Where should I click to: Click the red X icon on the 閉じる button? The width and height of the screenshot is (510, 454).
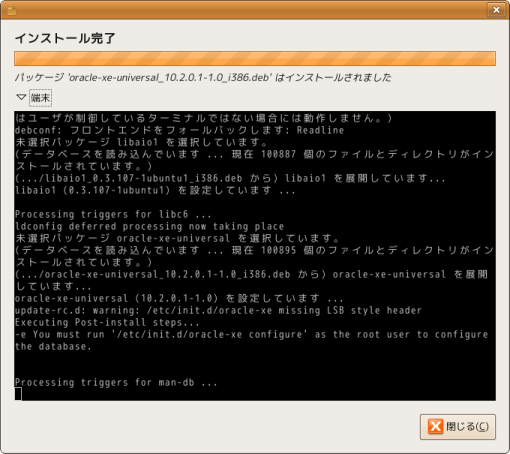coord(436,426)
